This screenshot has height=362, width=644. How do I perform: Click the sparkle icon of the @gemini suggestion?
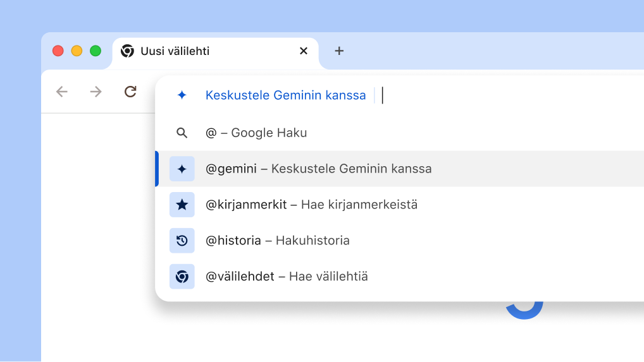(x=182, y=169)
